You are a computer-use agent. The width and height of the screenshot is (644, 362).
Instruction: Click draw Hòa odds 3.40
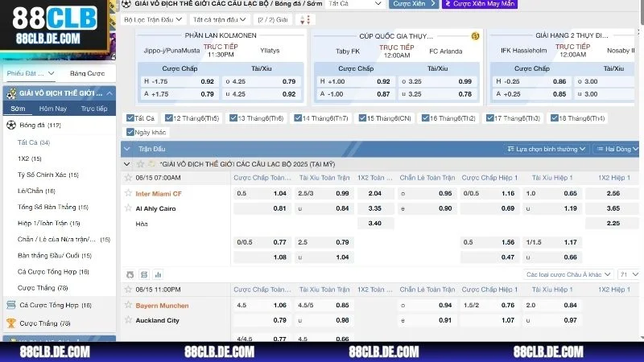pos(375,224)
